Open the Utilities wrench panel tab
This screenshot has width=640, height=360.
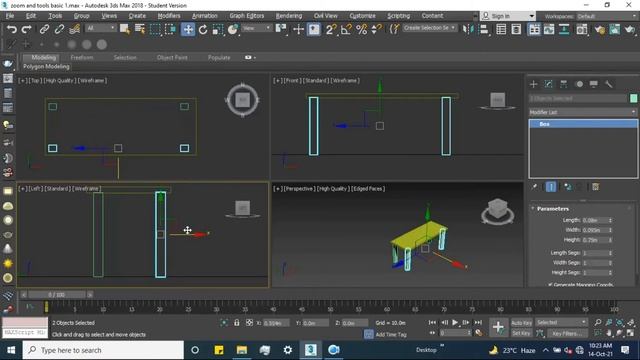609,84
